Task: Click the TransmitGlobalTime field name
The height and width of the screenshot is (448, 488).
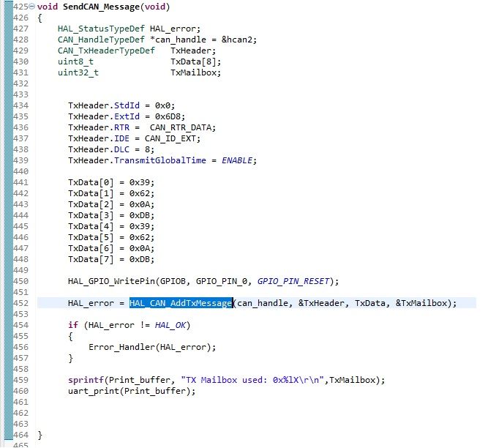Action: 160,160
